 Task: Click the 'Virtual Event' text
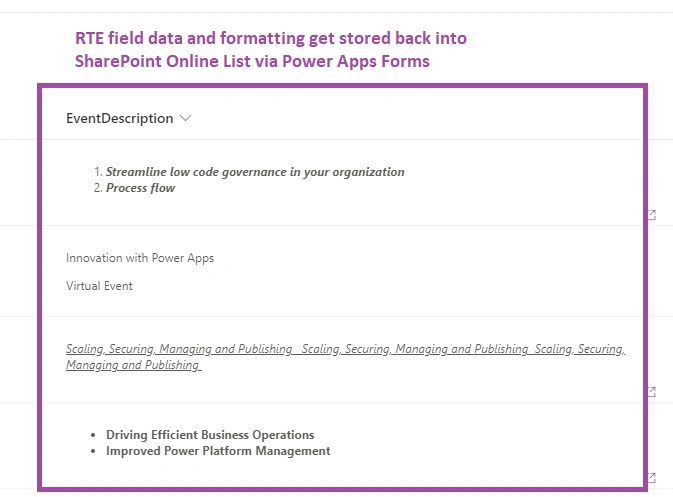point(99,286)
